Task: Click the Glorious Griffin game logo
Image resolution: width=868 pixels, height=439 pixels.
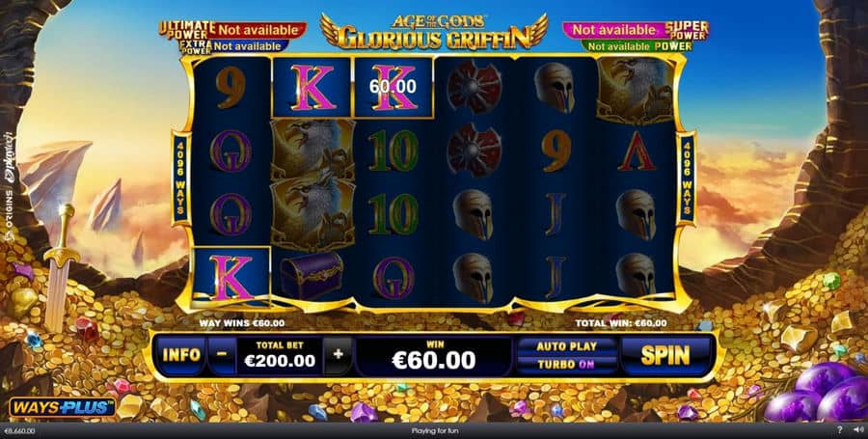Action: pos(434,32)
